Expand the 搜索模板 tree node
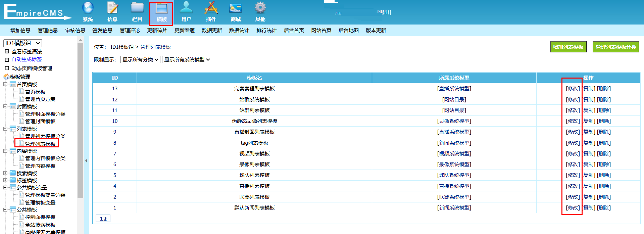The width and height of the screenshot is (644, 234). [5, 173]
